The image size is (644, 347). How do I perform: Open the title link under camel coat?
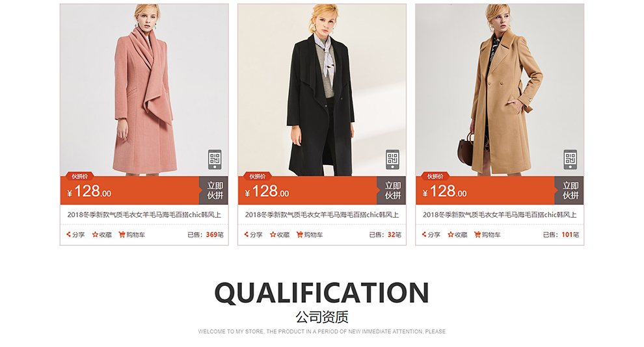point(500,214)
